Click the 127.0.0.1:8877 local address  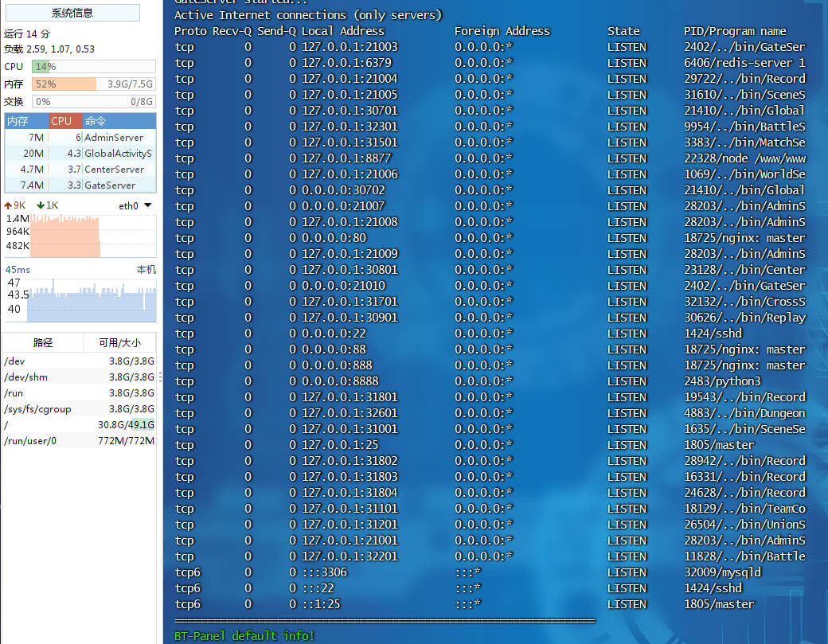(346, 158)
